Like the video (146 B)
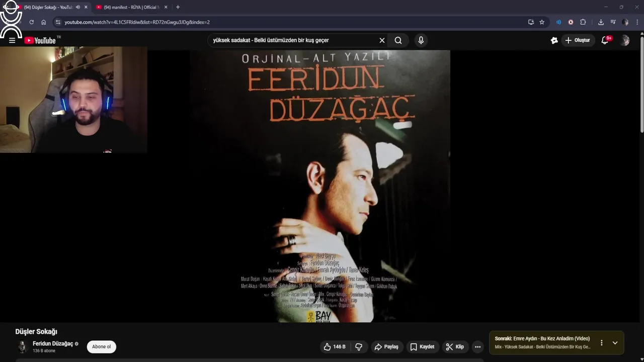 (x=335, y=347)
